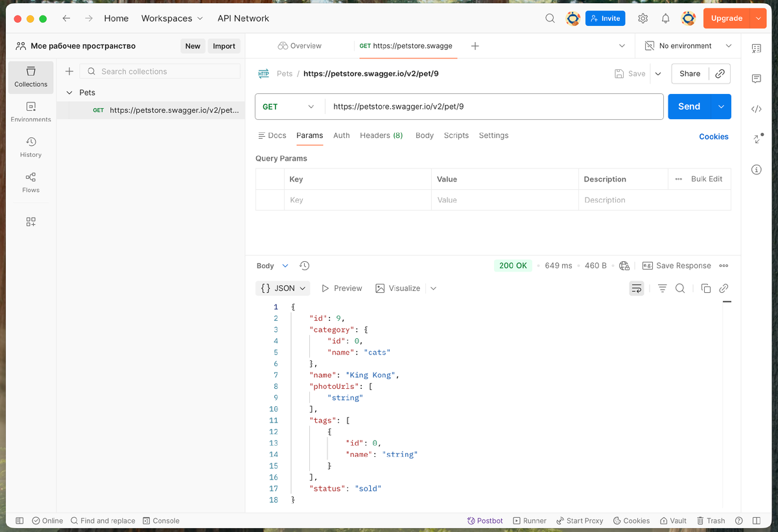Open the Preview response view
The width and height of the screenshot is (778, 532).
pyautogui.click(x=342, y=288)
